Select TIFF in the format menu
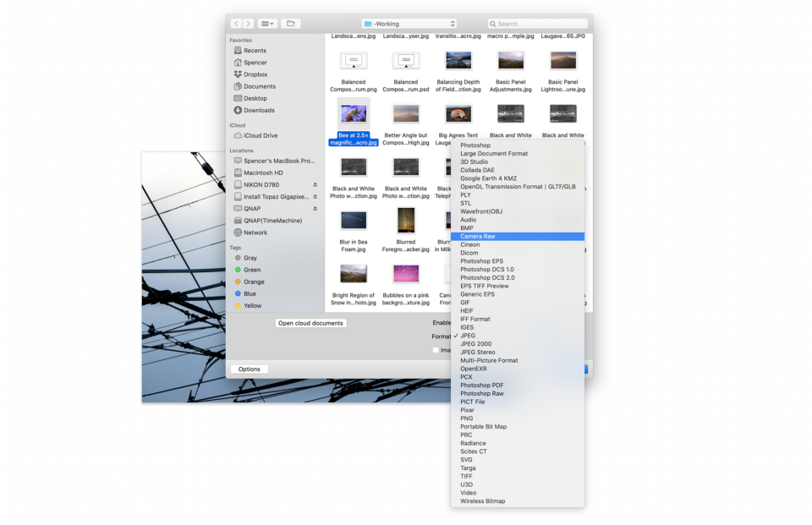 pos(467,476)
